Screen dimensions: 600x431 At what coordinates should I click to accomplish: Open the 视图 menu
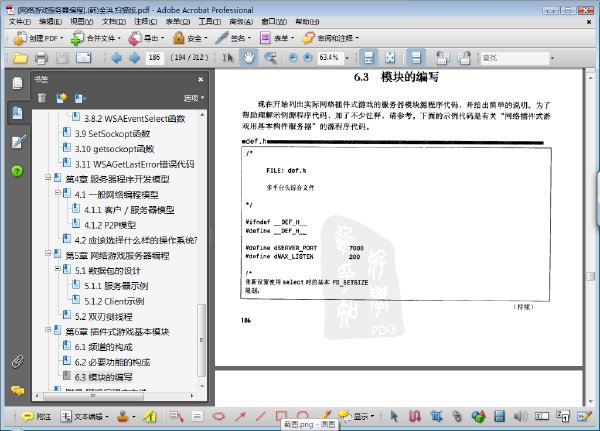point(82,21)
